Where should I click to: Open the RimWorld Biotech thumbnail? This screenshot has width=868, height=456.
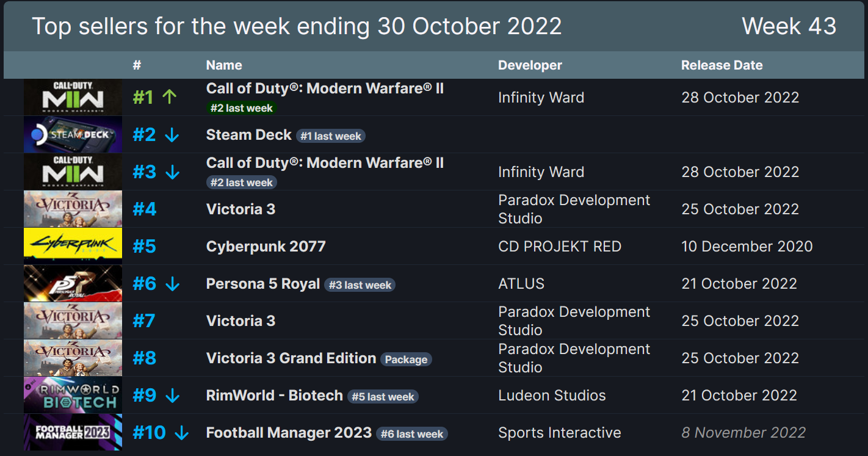(x=73, y=395)
